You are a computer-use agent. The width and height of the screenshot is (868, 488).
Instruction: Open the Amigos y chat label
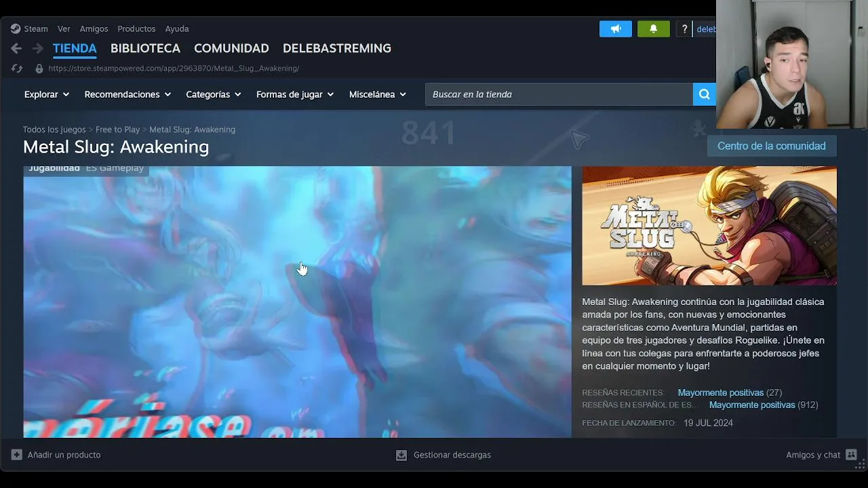[813, 455]
